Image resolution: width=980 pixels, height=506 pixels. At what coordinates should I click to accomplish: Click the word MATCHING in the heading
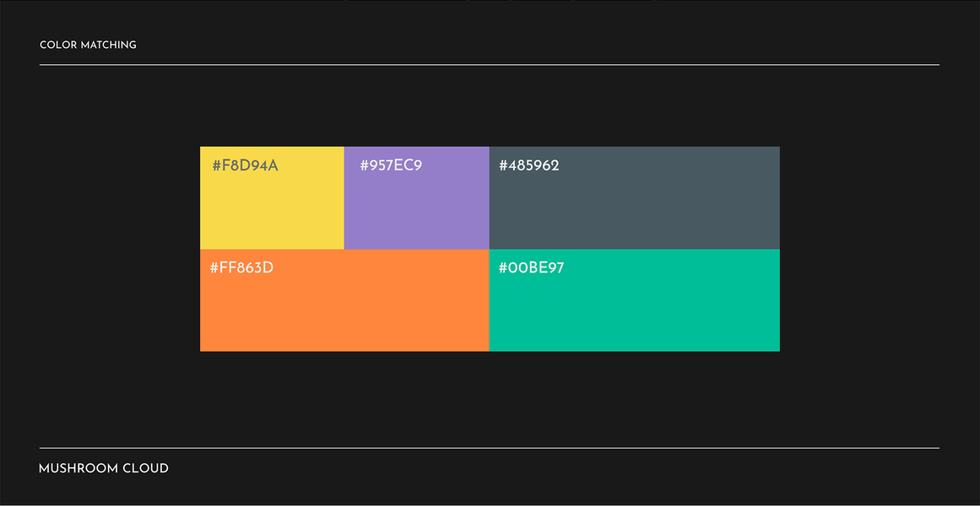pyautogui.click(x=109, y=45)
